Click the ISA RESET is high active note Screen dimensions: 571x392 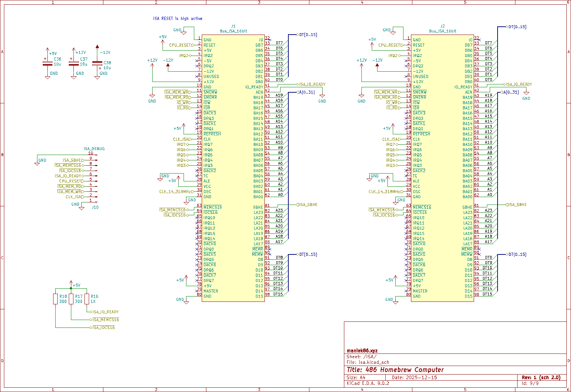click(x=178, y=18)
